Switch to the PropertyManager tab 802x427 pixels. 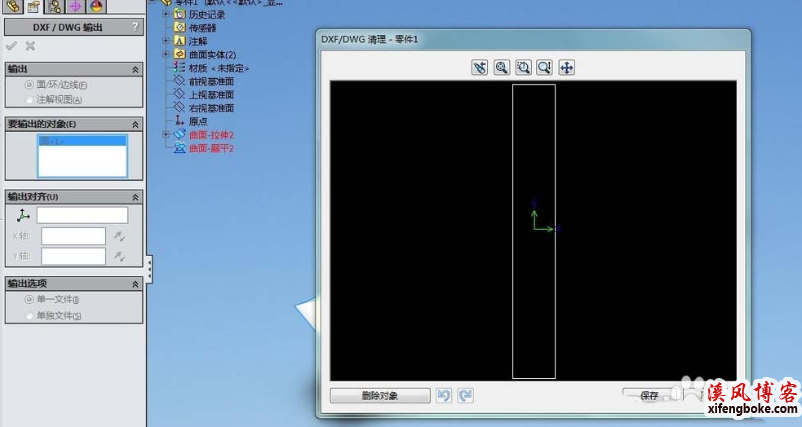pyautogui.click(x=34, y=7)
